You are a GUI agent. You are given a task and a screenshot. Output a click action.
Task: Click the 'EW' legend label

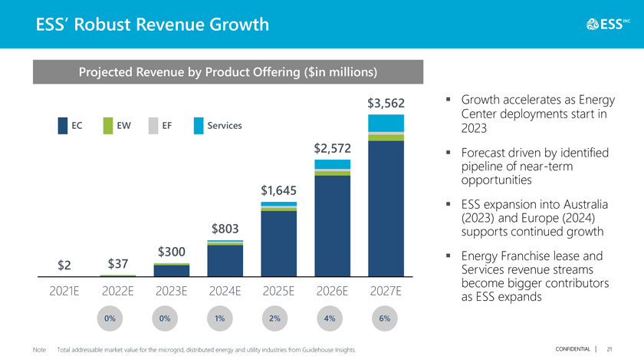pyautogui.click(x=123, y=126)
